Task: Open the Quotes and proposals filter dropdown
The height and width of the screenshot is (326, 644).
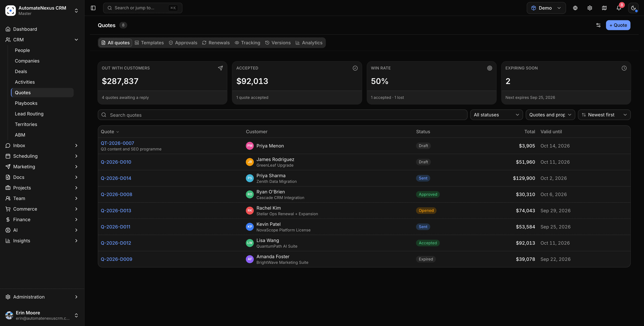Action: point(550,115)
